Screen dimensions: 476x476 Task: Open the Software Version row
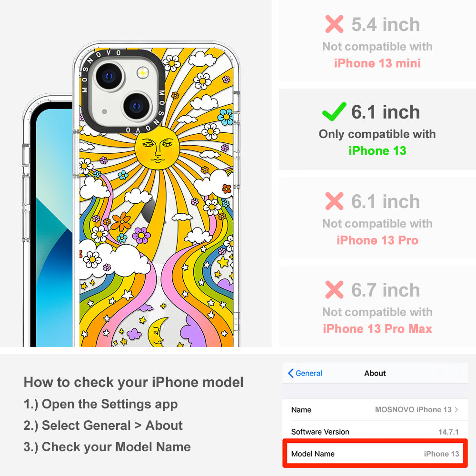375,431
